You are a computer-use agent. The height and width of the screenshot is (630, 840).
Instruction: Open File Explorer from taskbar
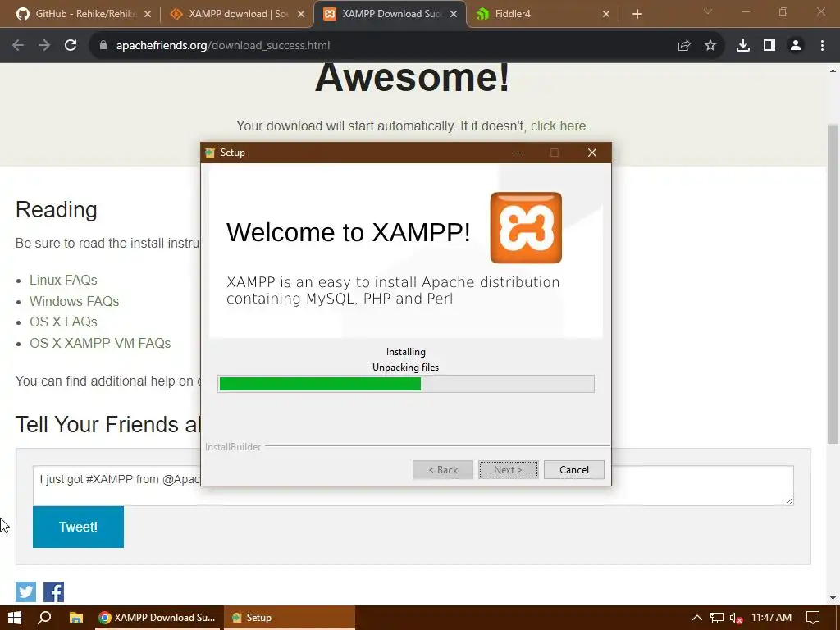pos(76,618)
